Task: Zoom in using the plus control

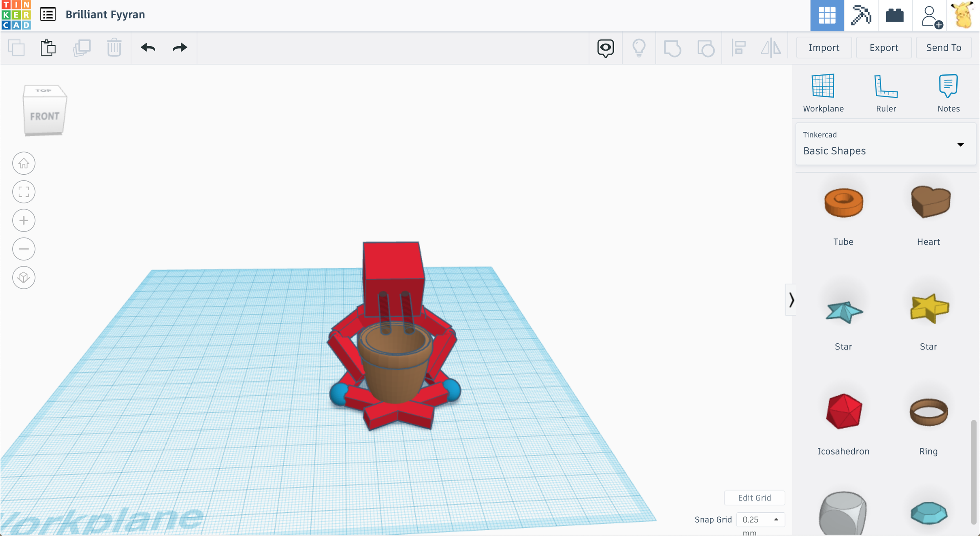Action: [24, 220]
